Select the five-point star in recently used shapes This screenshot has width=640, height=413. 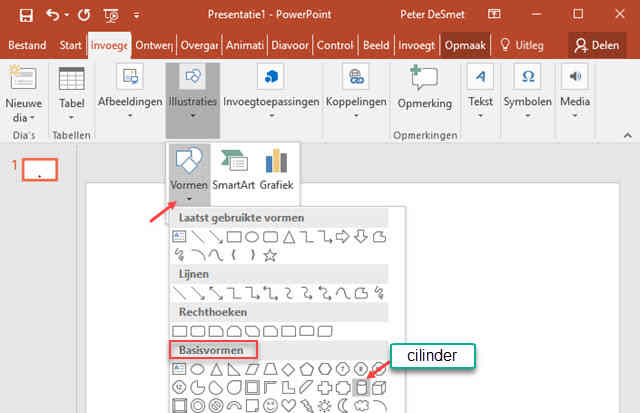(270, 255)
